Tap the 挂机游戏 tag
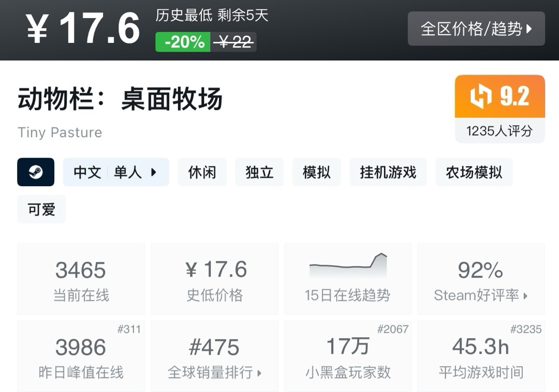Image resolution: width=559 pixels, height=392 pixels. [388, 172]
